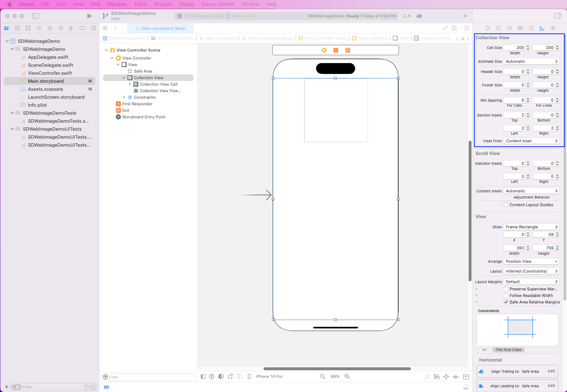Viewport: 567px width, 392px height.
Task: Open the Estimate Size dropdown
Action: pyautogui.click(x=531, y=62)
